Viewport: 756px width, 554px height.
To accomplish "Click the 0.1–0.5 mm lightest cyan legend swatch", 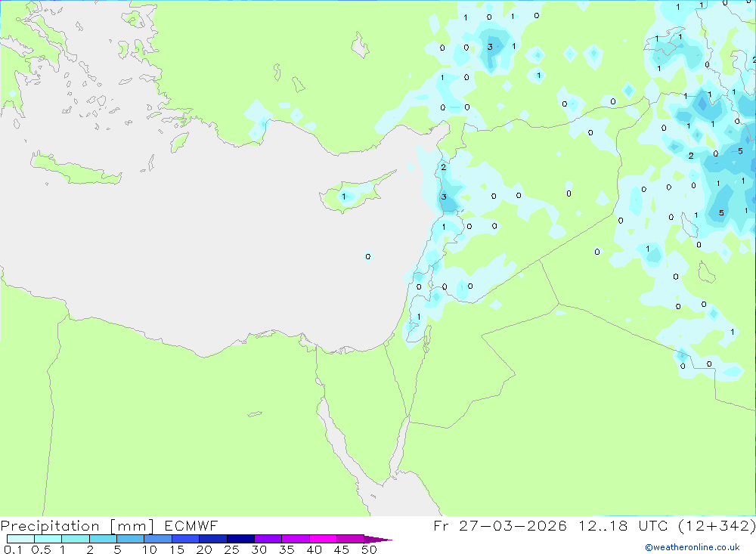I will click(20, 539).
